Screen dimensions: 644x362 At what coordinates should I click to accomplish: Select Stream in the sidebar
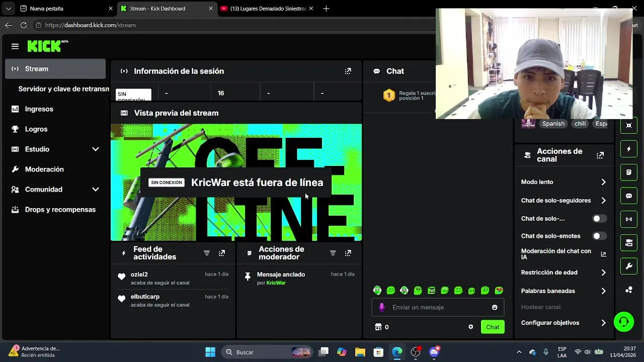(55, 69)
